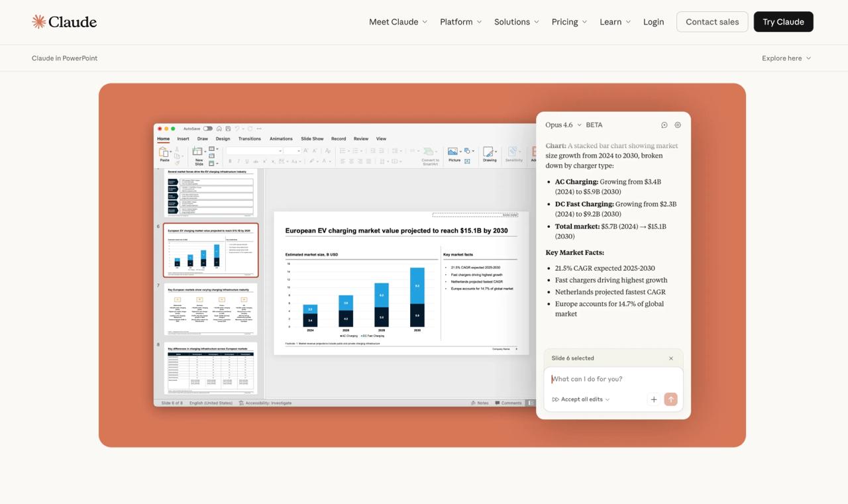Select the slide 7 thumbnail
The image size is (848, 504).
coord(211,310)
